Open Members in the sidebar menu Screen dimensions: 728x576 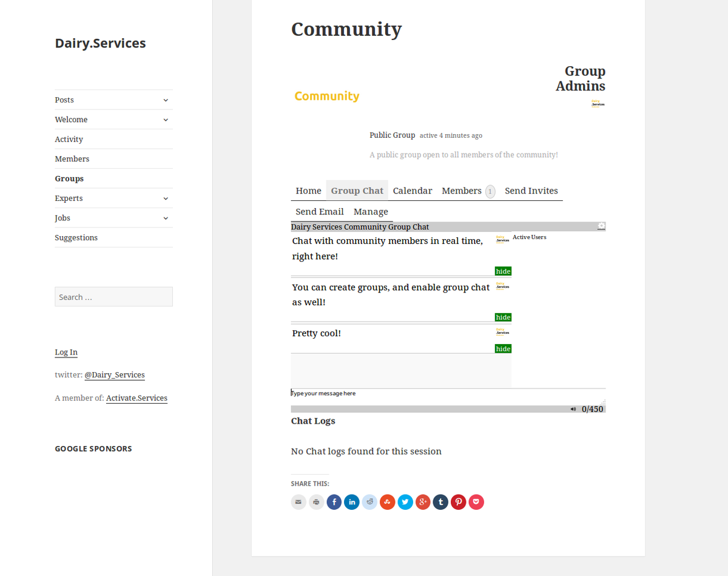click(x=72, y=159)
